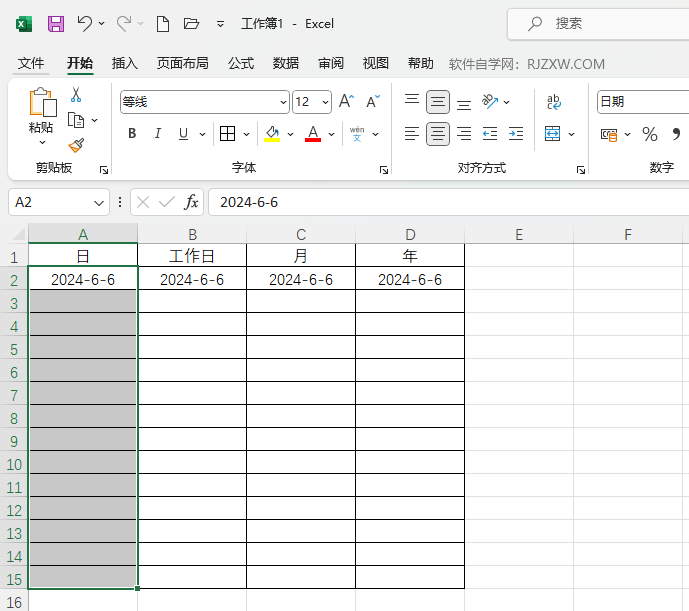The width and height of the screenshot is (689, 611).
Task: Cut selection with the scissors icon
Action: (76, 95)
